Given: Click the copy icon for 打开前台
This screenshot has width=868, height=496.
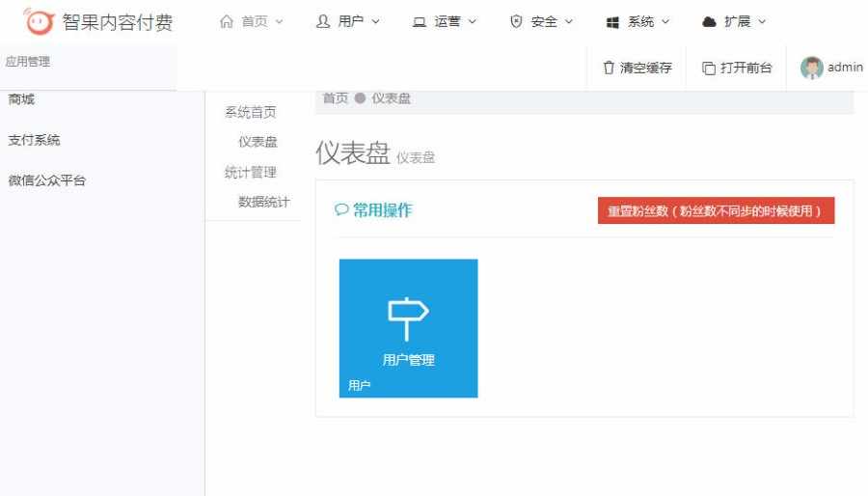Looking at the screenshot, I should pyautogui.click(x=709, y=69).
